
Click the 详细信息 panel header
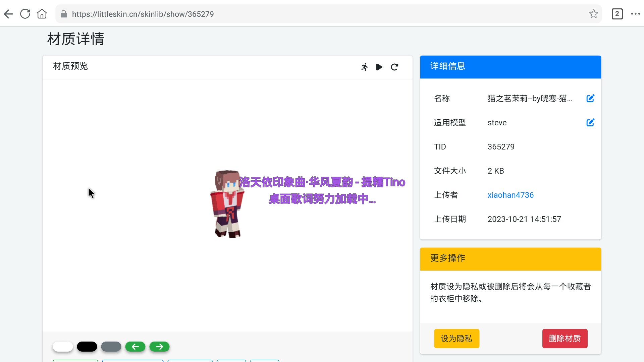pos(511,67)
